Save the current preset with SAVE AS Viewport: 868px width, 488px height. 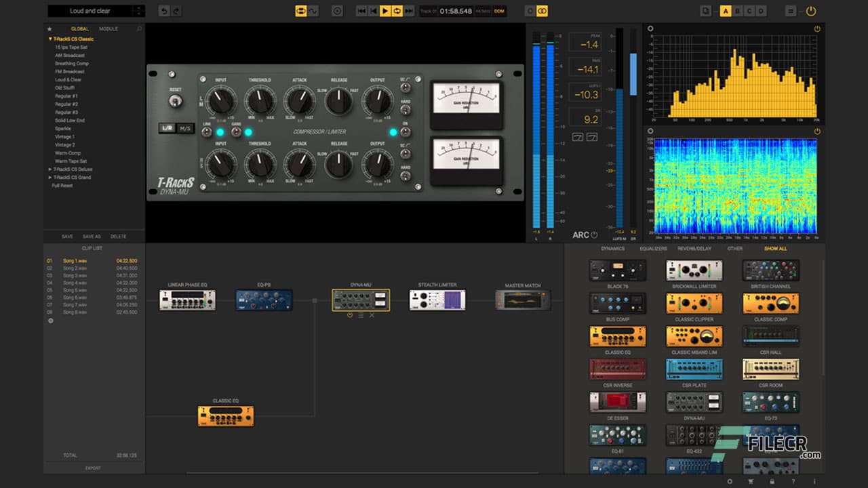[92, 236]
